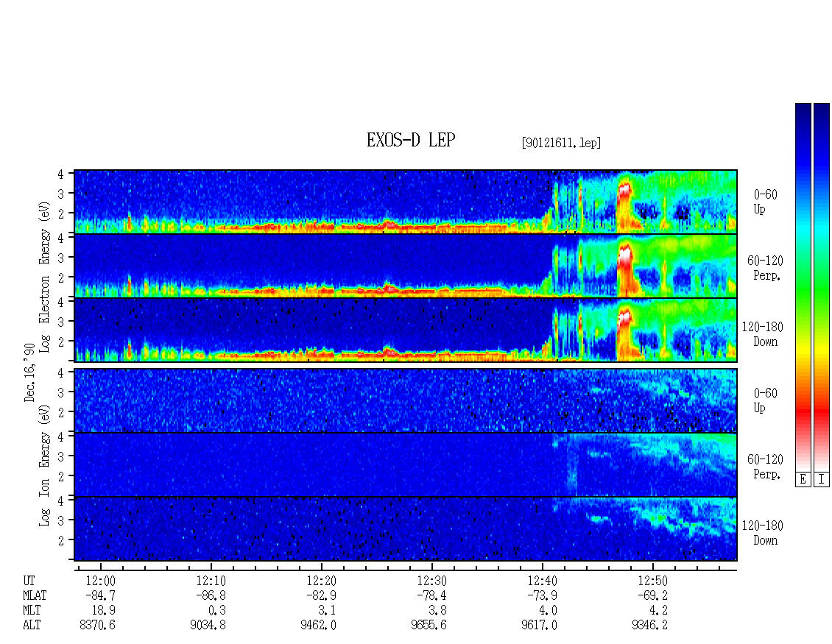This screenshot has width=832, height=644.
Task: Select the MLAT value -84.7
Action: click(x=100, y=595)
